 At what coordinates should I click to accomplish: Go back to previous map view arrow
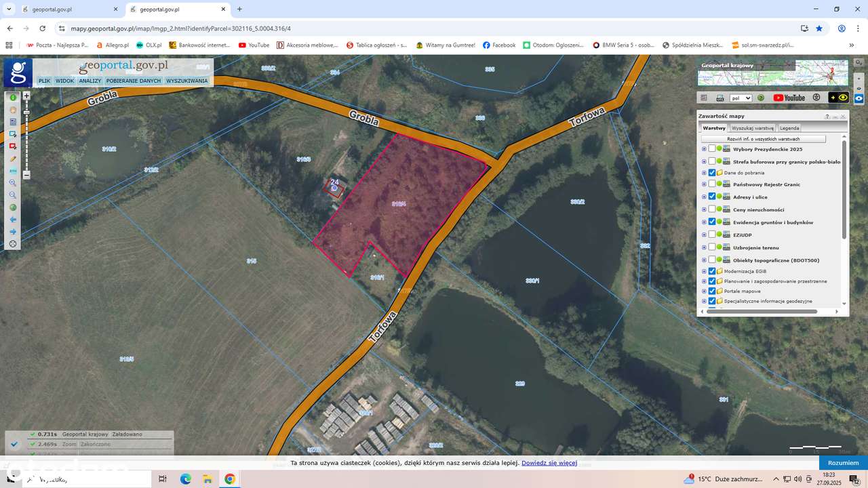click(x=13, y=220)
